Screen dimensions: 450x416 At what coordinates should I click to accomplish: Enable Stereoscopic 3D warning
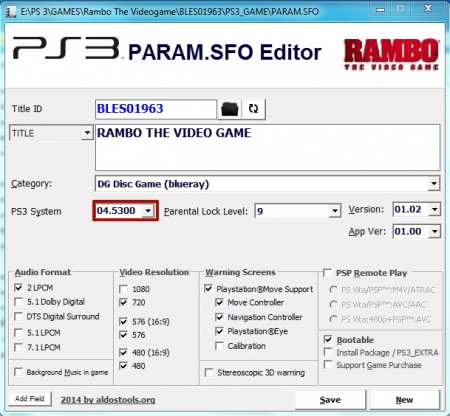coord(209,373)
